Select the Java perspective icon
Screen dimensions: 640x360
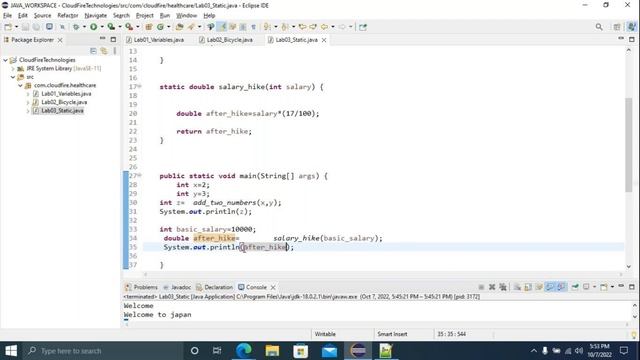631,27
